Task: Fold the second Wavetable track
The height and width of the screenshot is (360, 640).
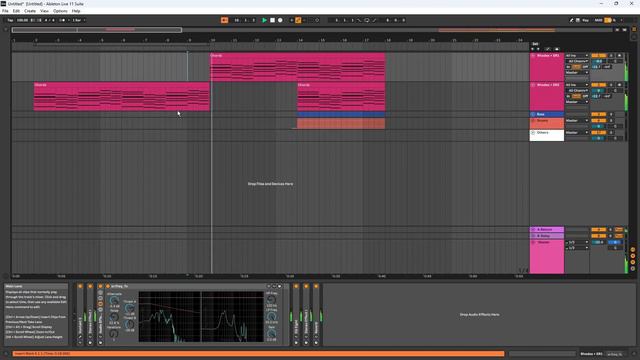Action: click(x=533, y=85)
